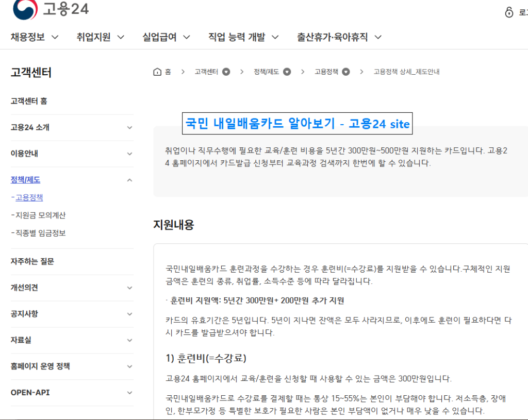Open the 고용정책 submenu link
The width and height of the screenshot is (528, 420).
29,197
